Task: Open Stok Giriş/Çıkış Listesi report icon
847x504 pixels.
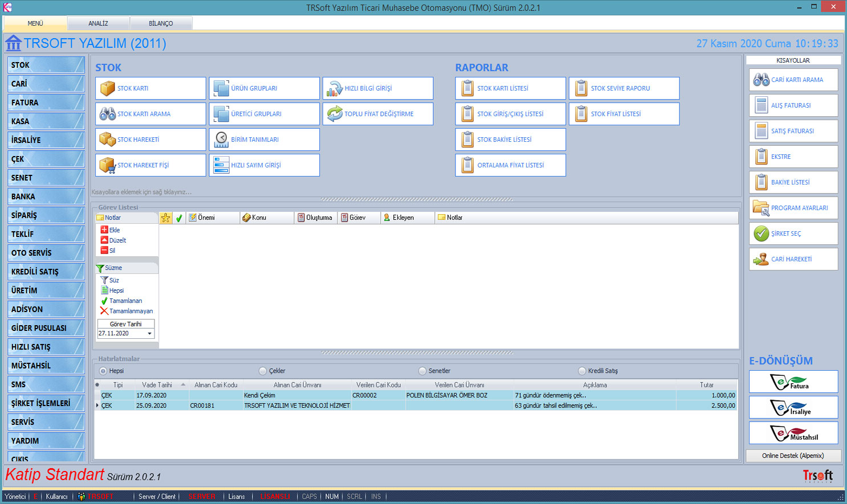Action: 467,114
